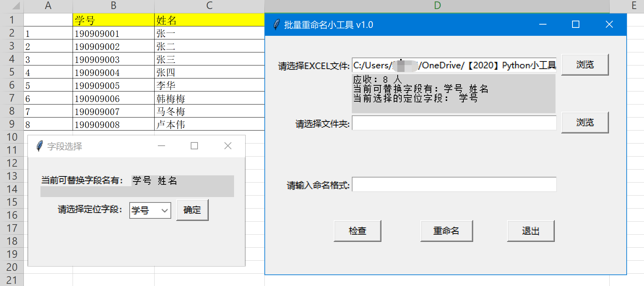
Task: Click the 退出 button
Action: (531, 231)
